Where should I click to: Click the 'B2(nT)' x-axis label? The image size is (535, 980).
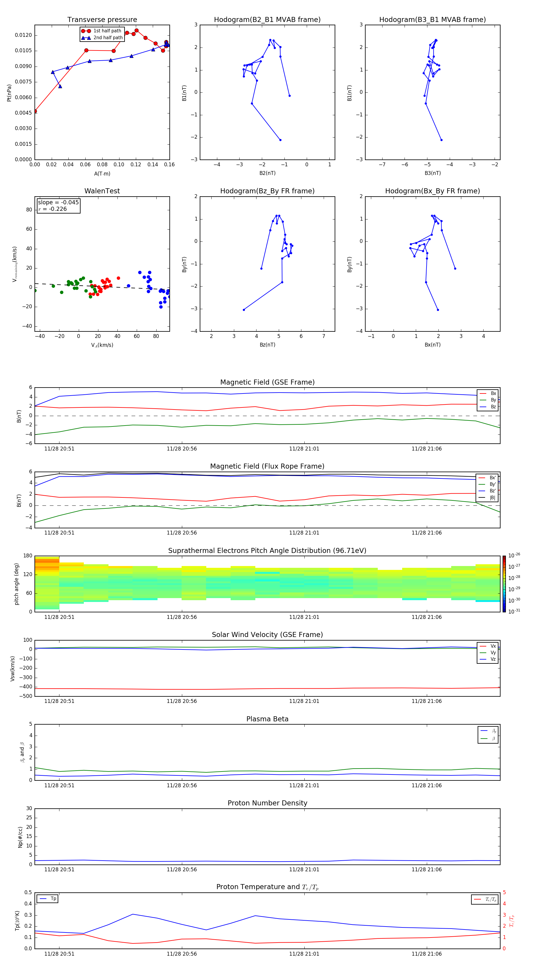pos(267,173)
